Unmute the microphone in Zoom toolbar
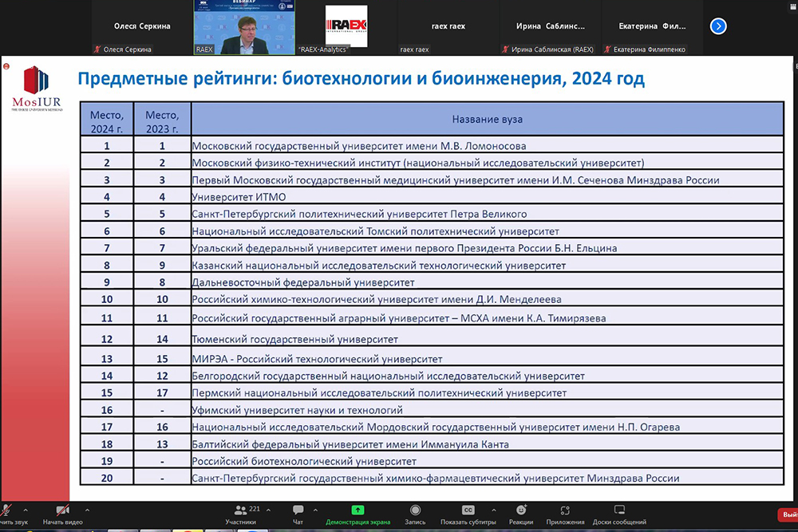Image resolution: width=798 pixels, height=532 pixels. [x=6, y=511]
